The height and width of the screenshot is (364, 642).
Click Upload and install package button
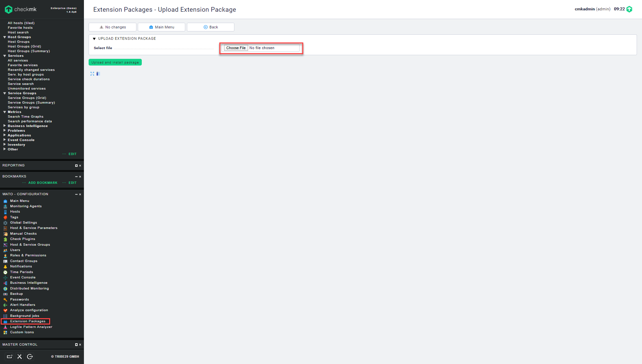(115, 63)
